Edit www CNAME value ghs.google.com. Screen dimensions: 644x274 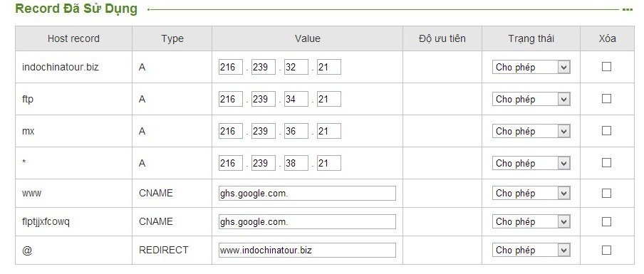[x=307, y=193]
